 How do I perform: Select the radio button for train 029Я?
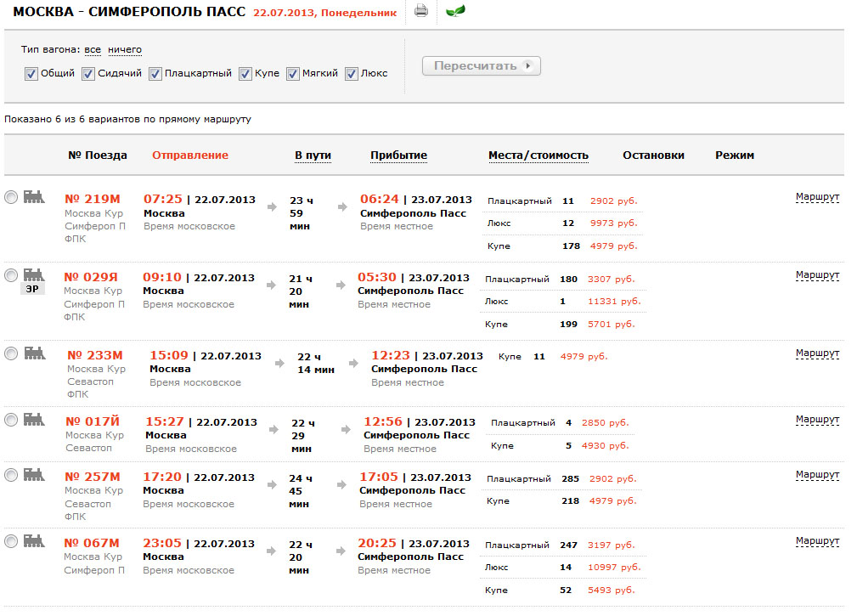pyautogui.click(x=11, y=275)
